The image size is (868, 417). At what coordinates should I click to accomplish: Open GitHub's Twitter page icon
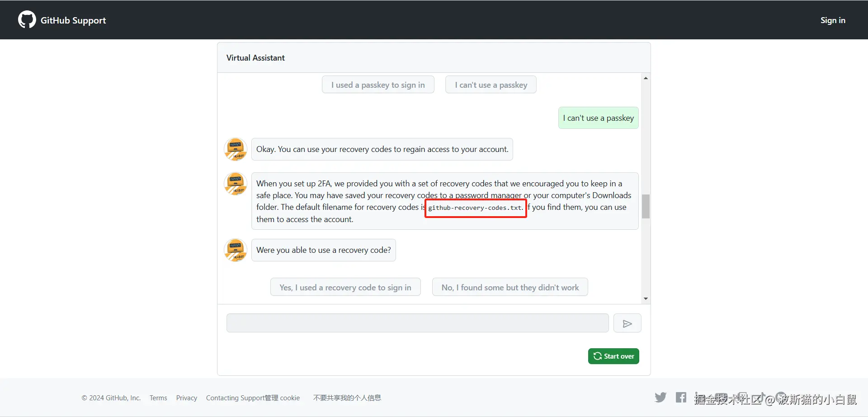click(x=660, y=398)
